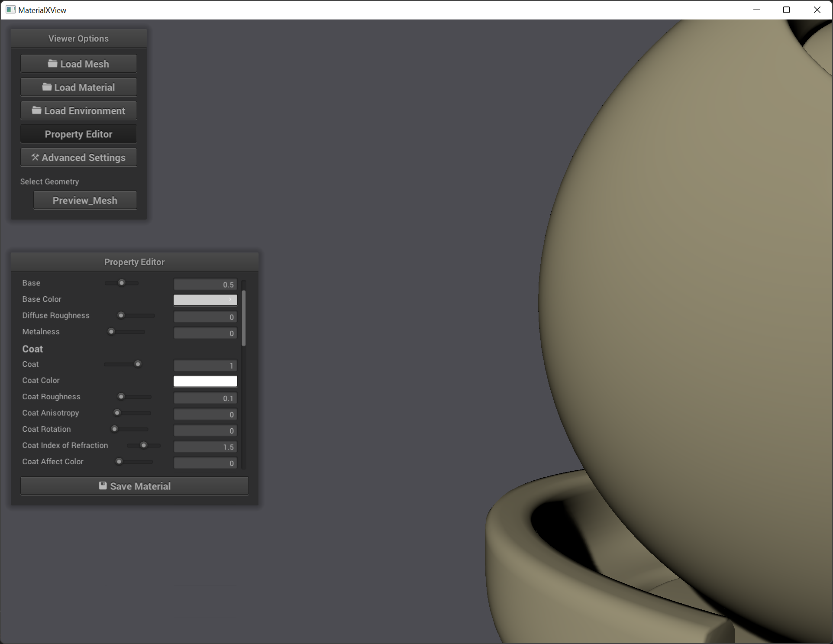Click the Coat Roughness slider handle

[121, 396]
